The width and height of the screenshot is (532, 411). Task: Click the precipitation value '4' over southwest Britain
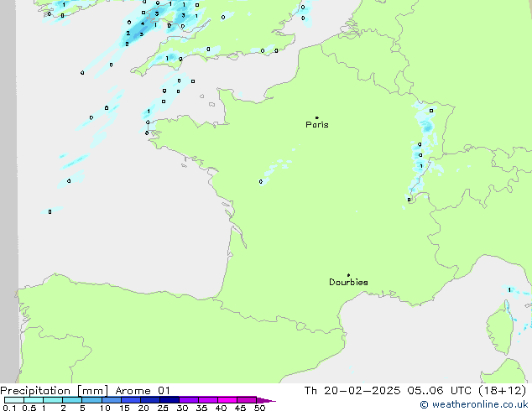tap(143, 23)
